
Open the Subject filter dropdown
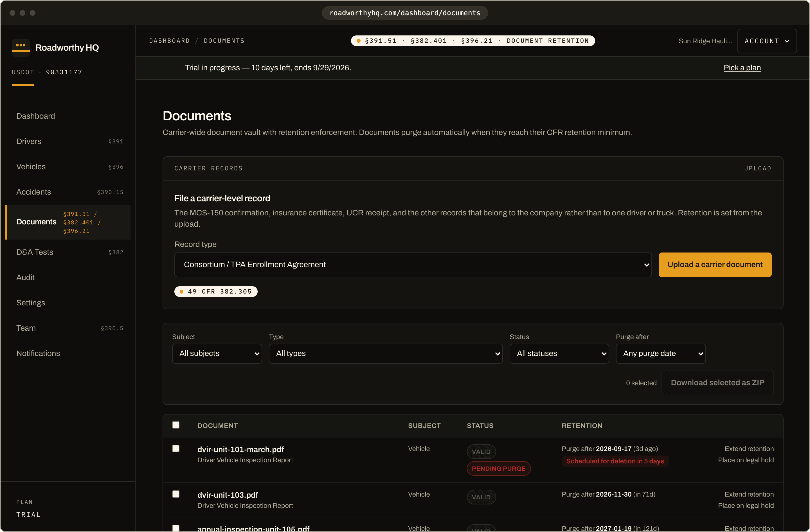[x=217, y=354]
